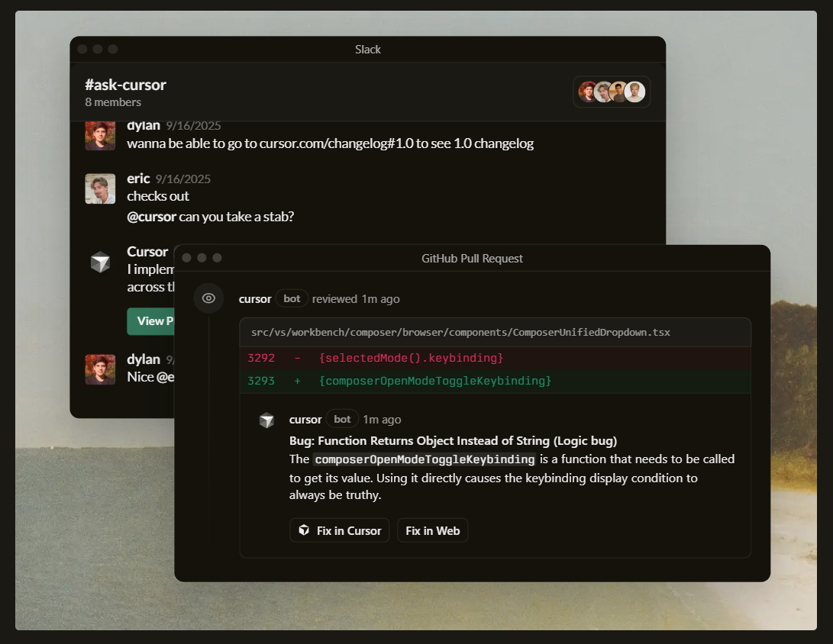Open dylan's profile avatar on the changelog message

pyautogui.click(x=100, y=135)
